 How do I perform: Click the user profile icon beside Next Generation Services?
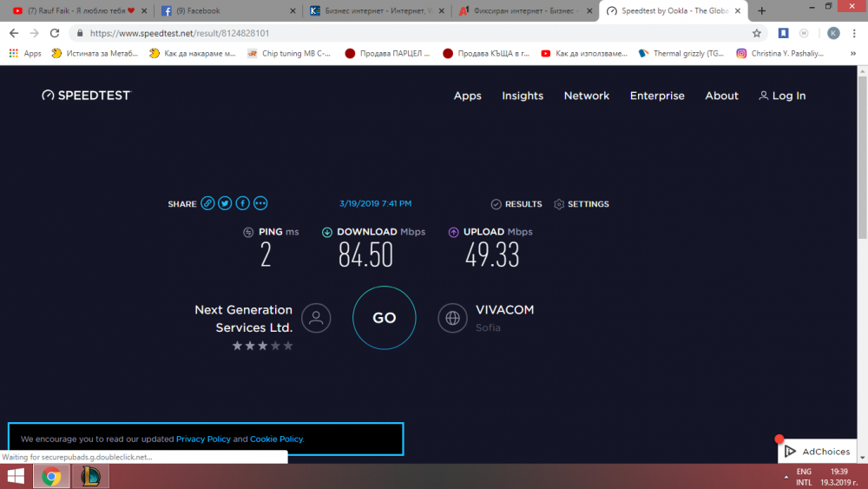[x=316, y=318]
